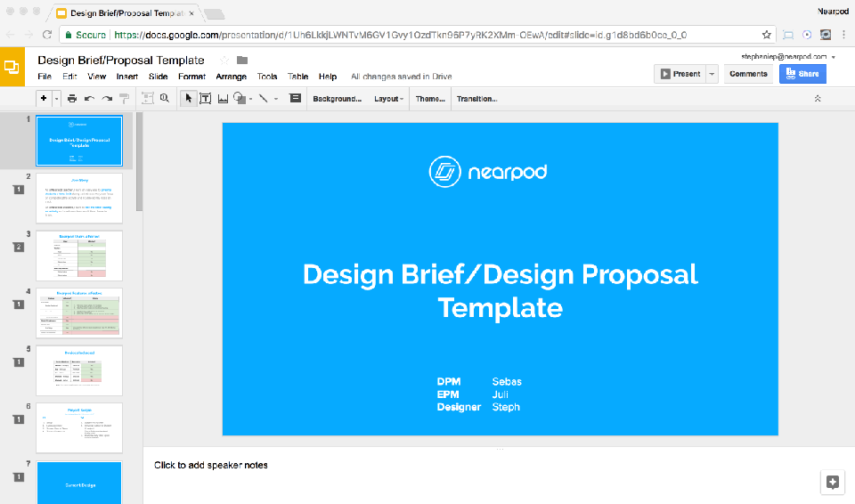Open the Transition... panel
The width and height of the screenshot is (855, 504).
click(476, 99)
